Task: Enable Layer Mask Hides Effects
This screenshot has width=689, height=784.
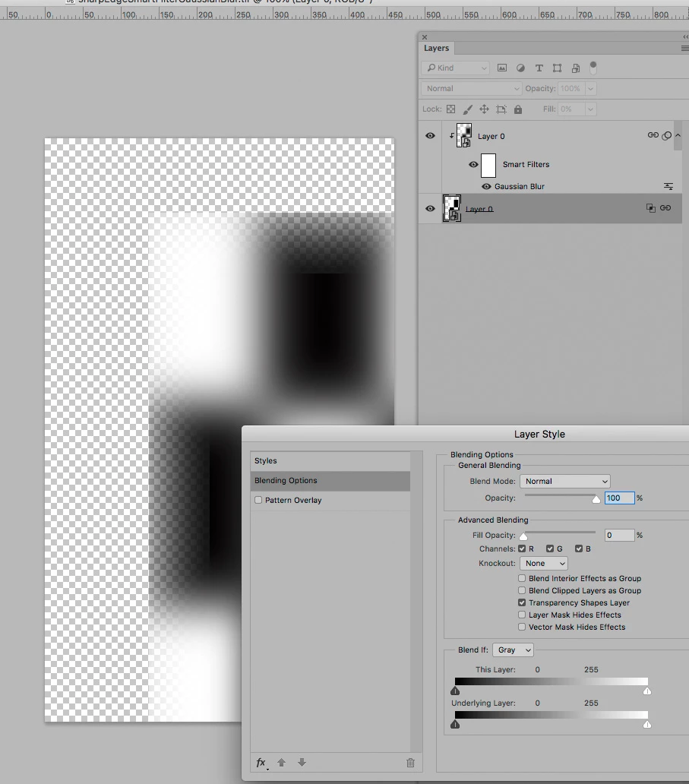Action: (x=522, y=615)
